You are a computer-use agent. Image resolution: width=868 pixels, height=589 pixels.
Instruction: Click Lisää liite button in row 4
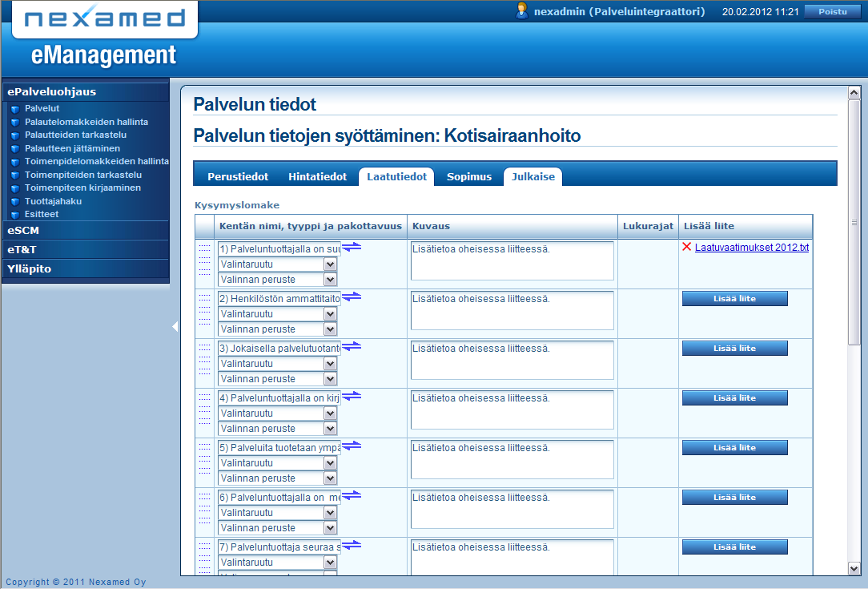(x=734, y=397)
